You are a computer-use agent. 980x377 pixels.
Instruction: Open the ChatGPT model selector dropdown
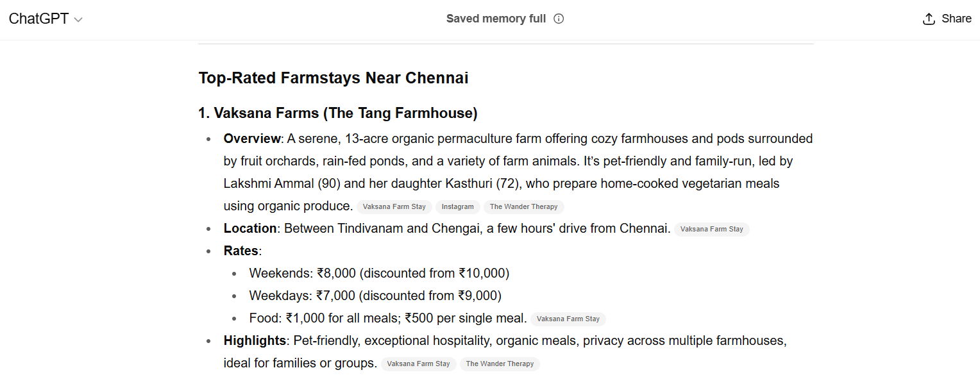[x=46, y=19]
